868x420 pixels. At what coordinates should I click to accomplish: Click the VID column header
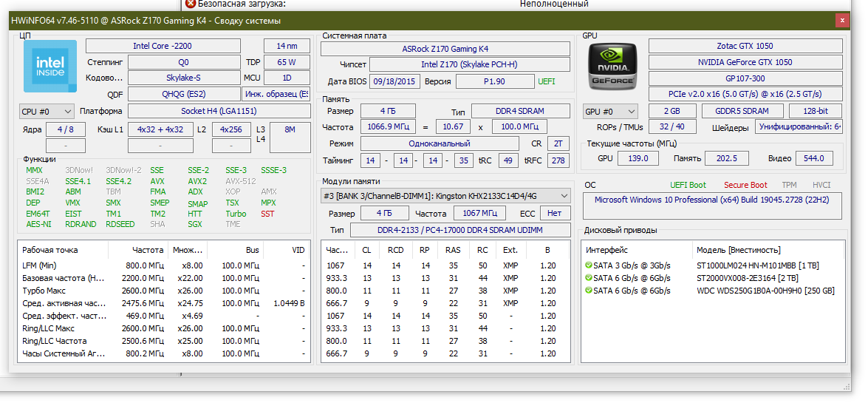click(287, 250)
